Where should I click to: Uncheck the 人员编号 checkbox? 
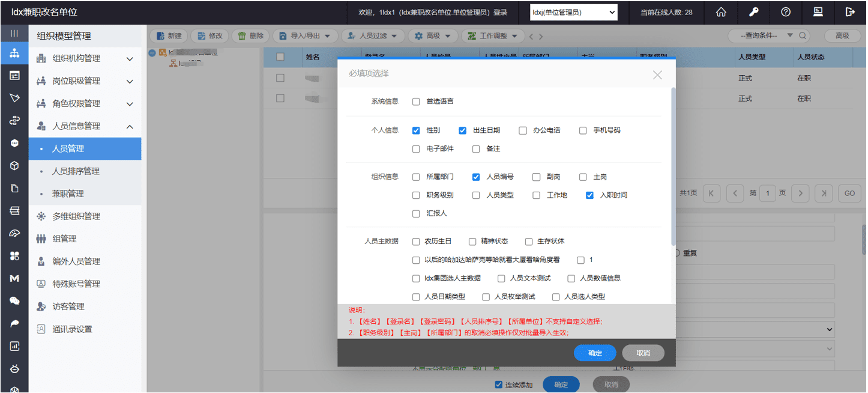(476, 177)
